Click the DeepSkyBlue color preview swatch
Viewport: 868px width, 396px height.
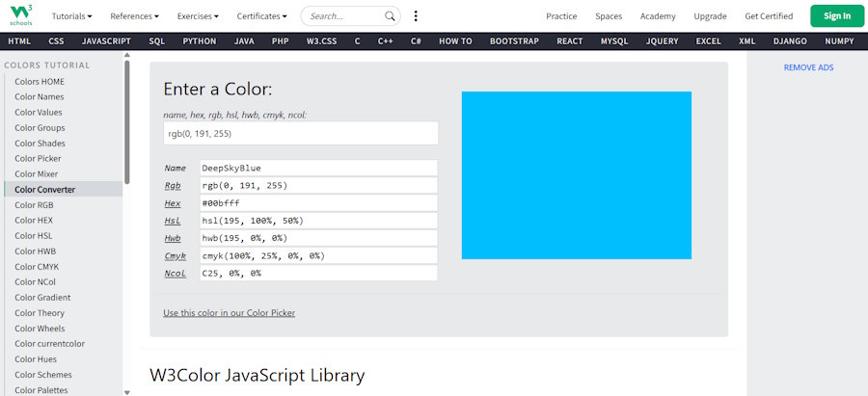(577, 175)
